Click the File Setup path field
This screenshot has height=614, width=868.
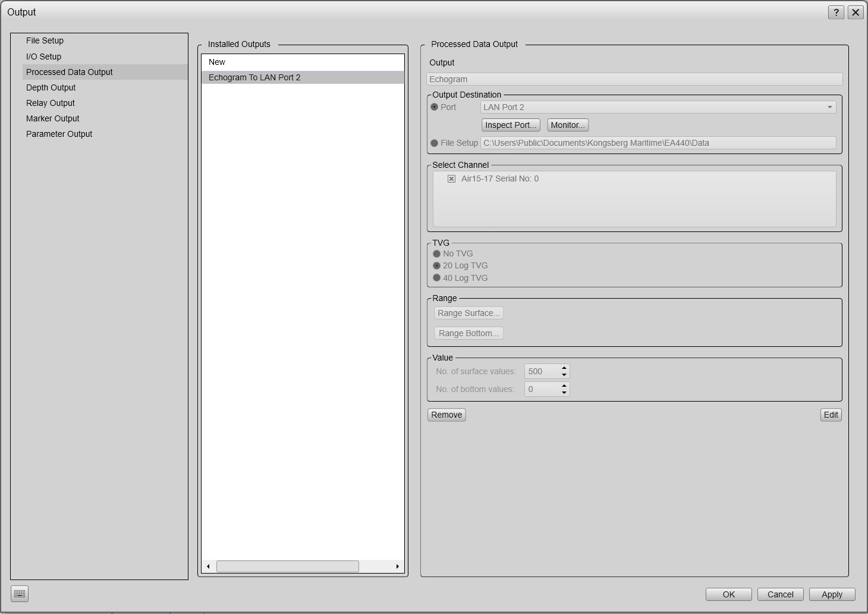(x=658, y=143)
